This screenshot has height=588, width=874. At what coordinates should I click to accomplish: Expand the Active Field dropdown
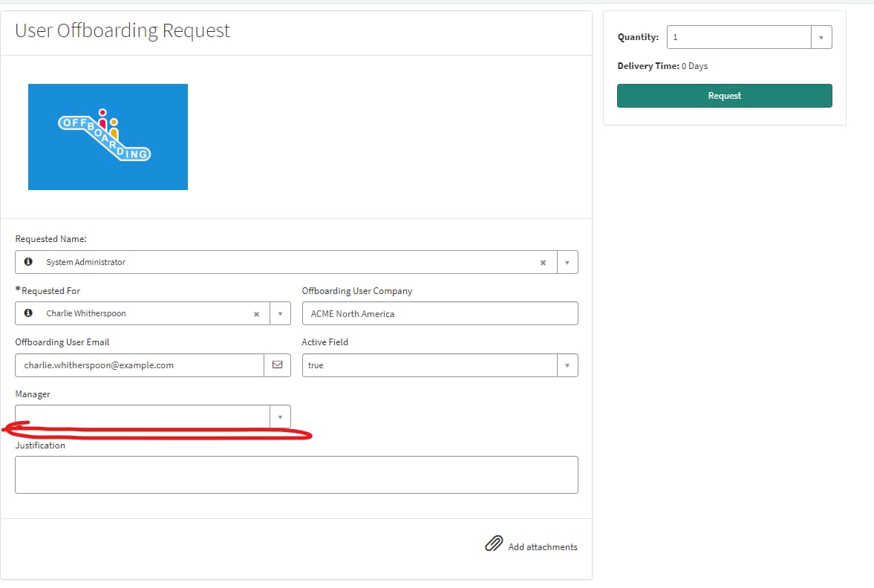pyautogui.click(x=567, y=365)
